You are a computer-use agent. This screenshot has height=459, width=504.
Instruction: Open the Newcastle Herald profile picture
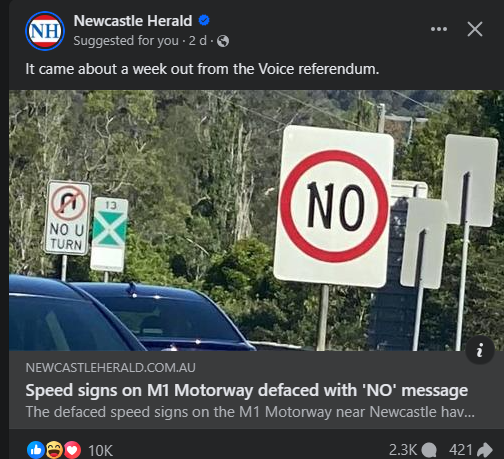[45, 31]
